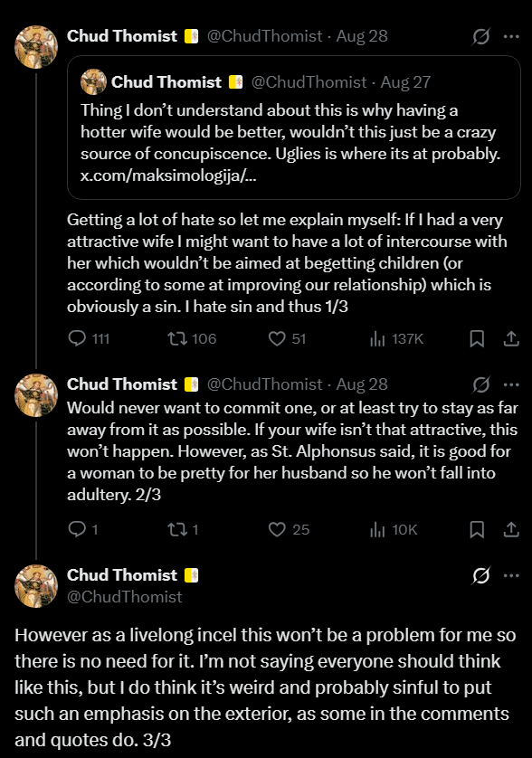Bookmark the 2/3 St. Alphonsus tweet
Image resolution: width=532 pixels, height=758 pixels.
(477, 529)
